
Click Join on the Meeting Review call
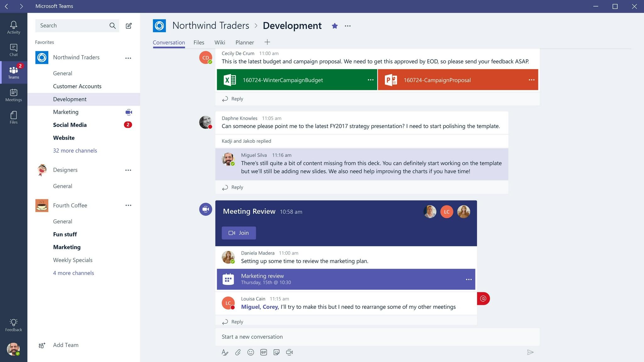tap(239, 233)
